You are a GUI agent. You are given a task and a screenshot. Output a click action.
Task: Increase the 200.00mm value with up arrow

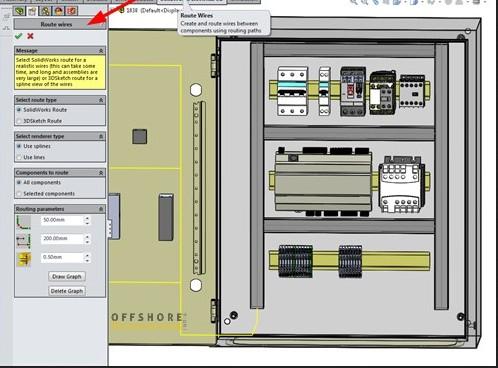(x=87, y=236)
